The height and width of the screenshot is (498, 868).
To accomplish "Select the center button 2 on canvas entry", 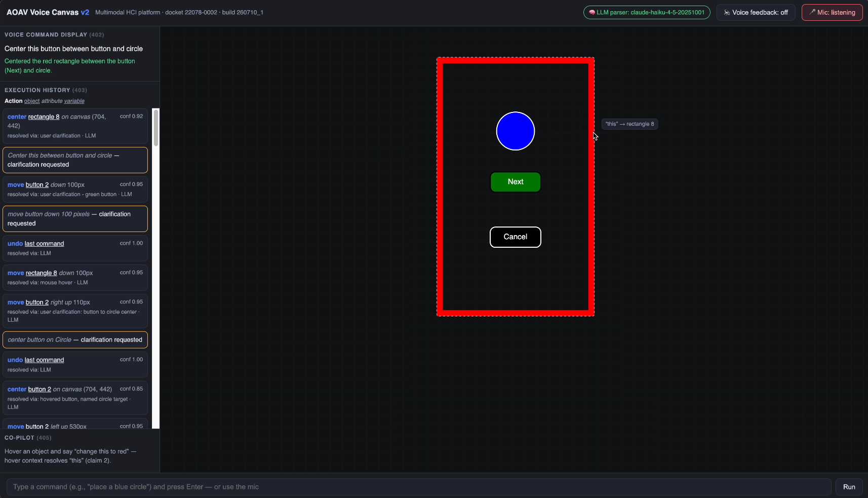I will pyautogui.click(x=75, y=398).
